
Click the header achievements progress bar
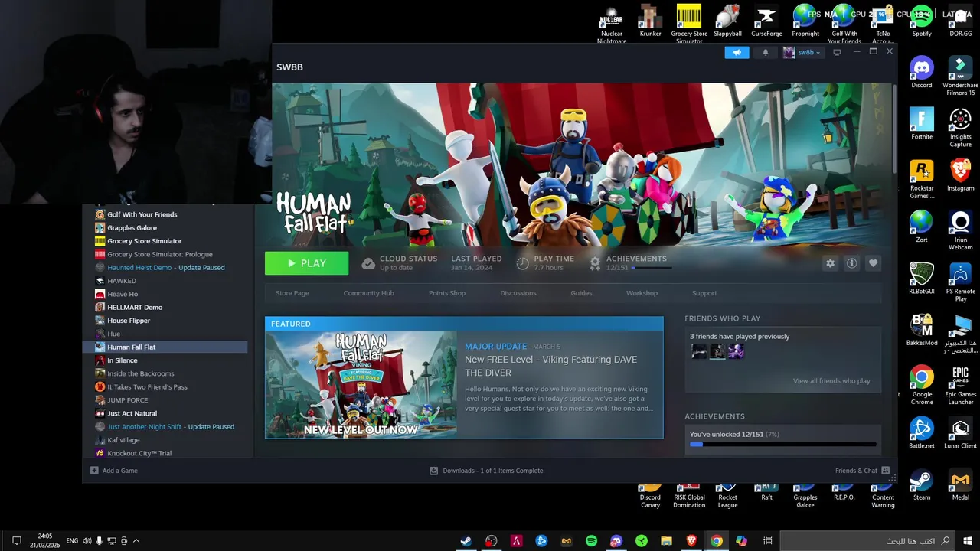tap(652, 268)
